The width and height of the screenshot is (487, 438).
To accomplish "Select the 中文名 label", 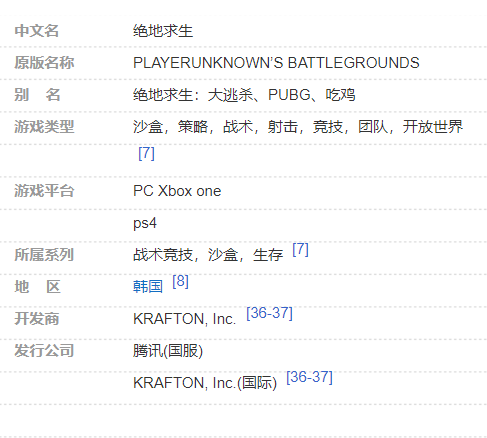I will click(x=37, y=31).
